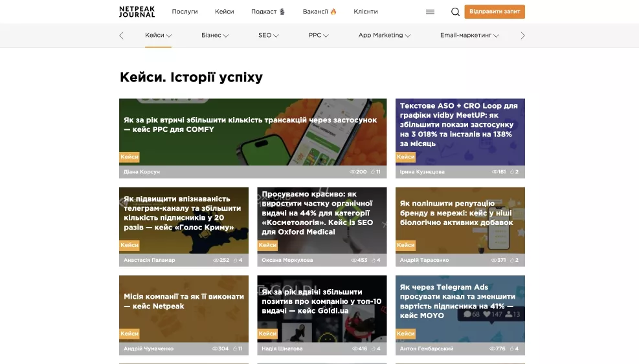Click author name Анастасія Паламар
This screenshot has width=639, height=364.
[150, 260]
